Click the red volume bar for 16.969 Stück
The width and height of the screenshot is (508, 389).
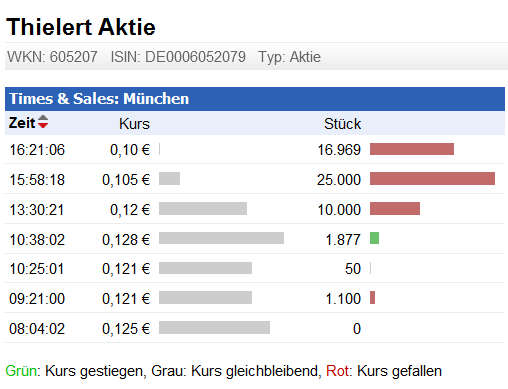click(412, 149)
